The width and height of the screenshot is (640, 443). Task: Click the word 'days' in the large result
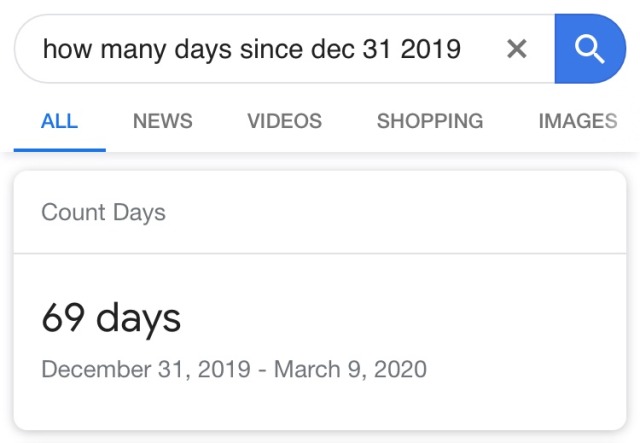click(138, 319)
